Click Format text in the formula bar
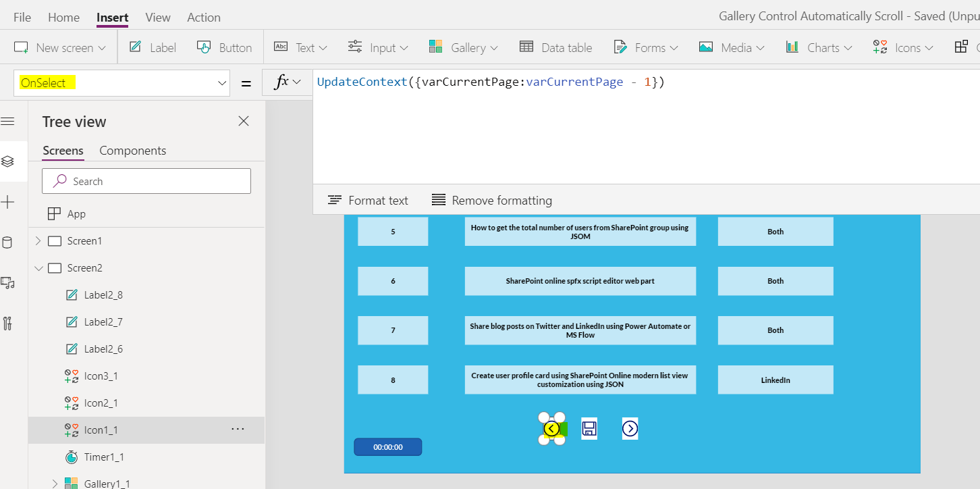The image size is (980, 489). pyautogui.click(x=369, y=200)
